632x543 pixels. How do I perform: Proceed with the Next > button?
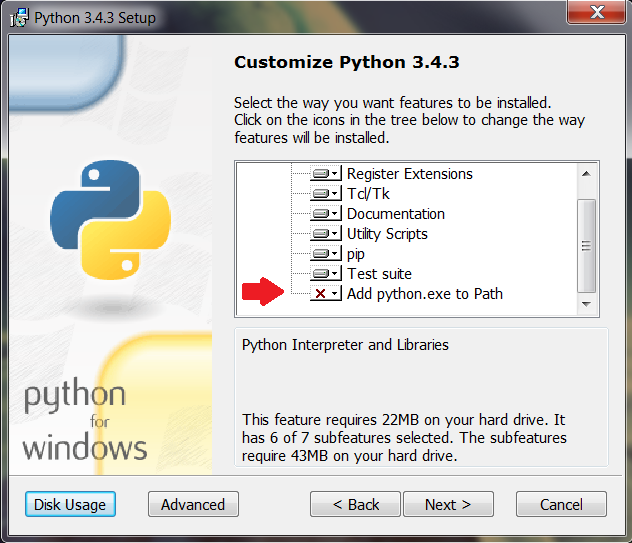point(448,504)
